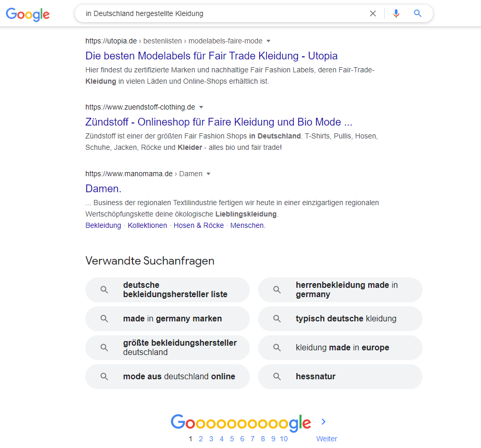Jump to results page 5
The height and width of the screenshot is (448, 481).
(232, 438)
